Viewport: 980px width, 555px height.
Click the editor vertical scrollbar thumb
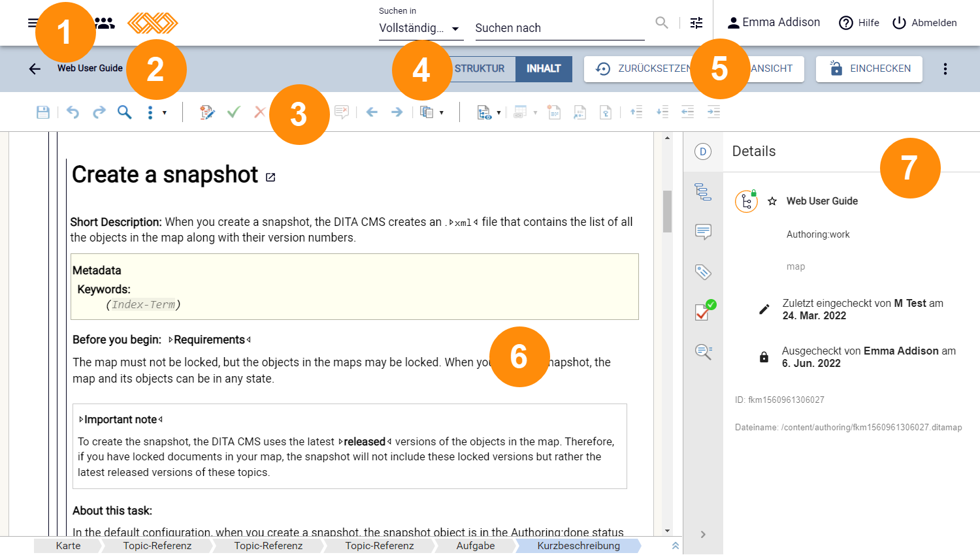point(667,212)
